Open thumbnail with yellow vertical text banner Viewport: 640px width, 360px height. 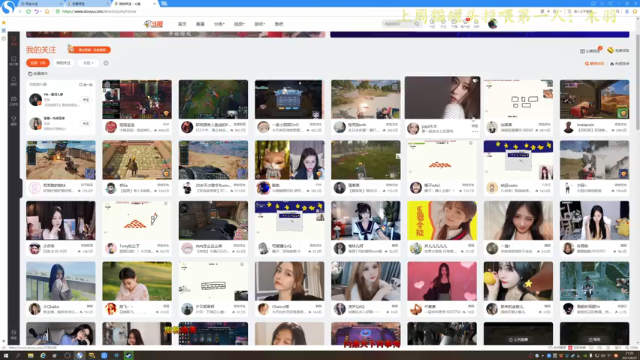[442, 220]
